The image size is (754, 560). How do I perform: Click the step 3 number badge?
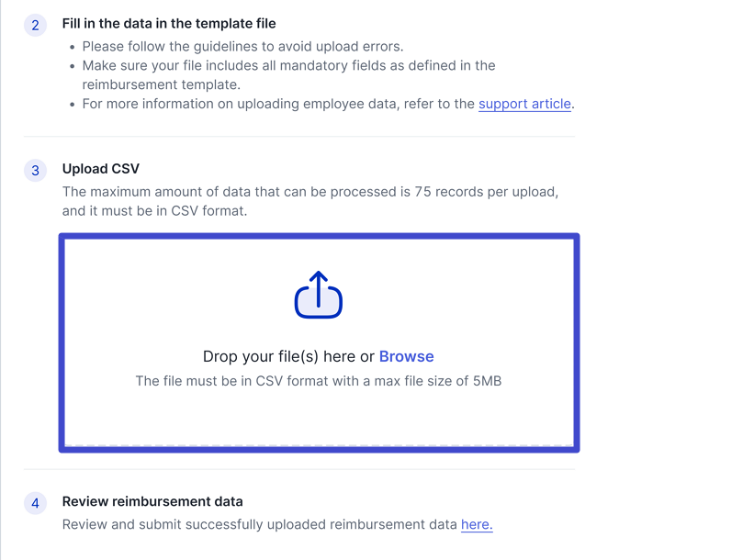pos(36,170)
